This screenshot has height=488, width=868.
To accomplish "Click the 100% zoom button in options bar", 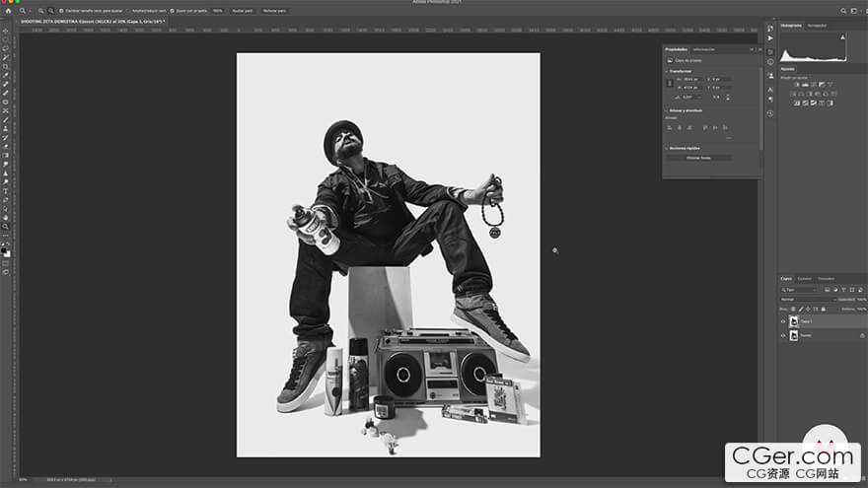I will (x=217, y=10).
